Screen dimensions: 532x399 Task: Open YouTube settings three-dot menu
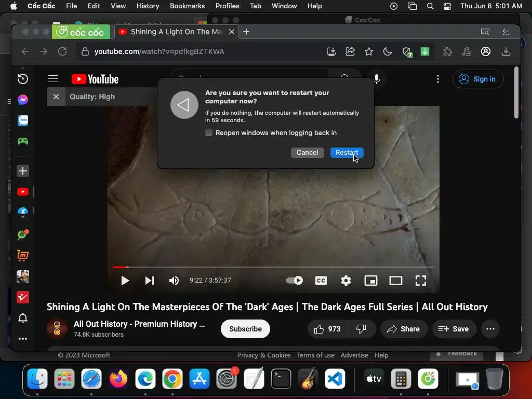tap(438, 79)
